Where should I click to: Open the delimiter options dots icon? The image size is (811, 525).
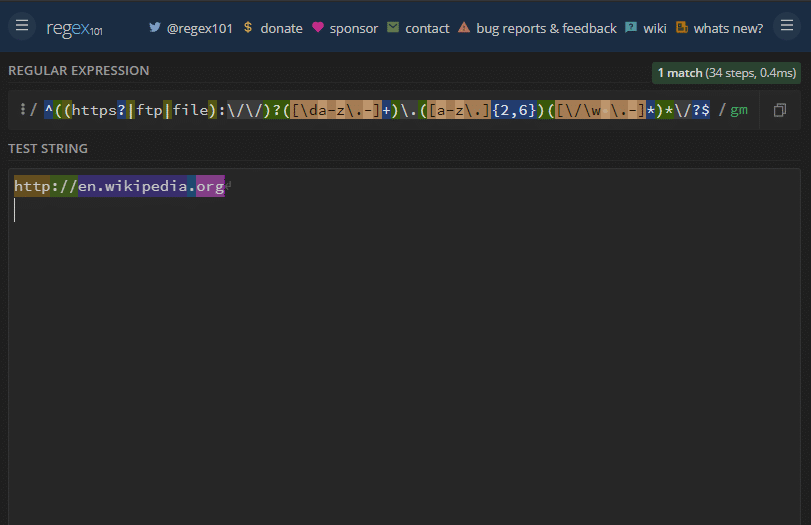pyautogui.click(x=22, y=109)
